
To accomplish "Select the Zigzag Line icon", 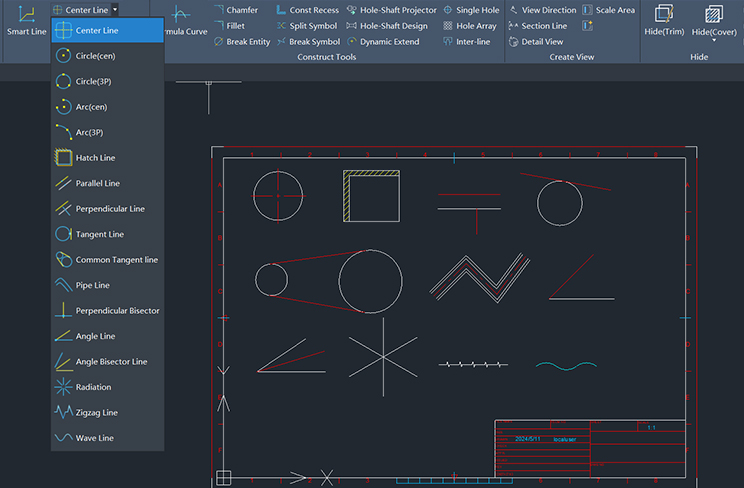I will click(x=63, y=412).
